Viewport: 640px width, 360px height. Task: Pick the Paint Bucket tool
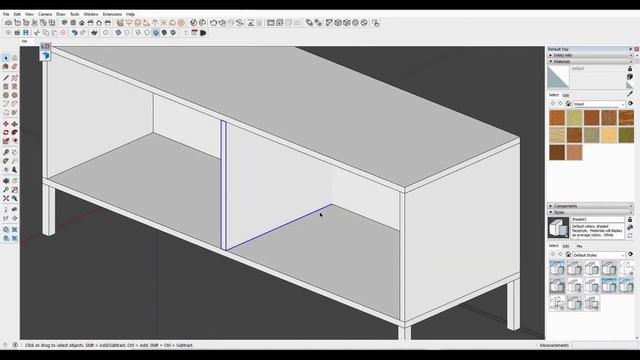(6, 67)
